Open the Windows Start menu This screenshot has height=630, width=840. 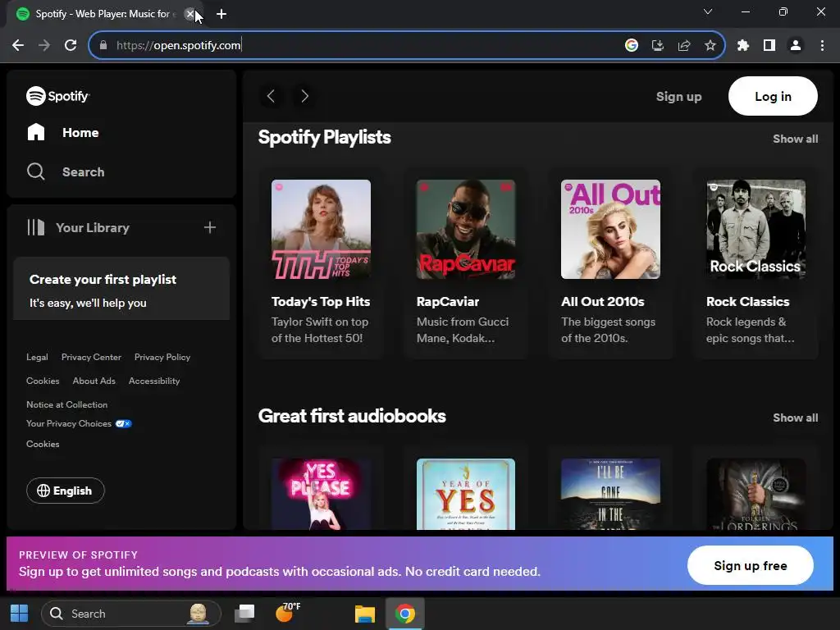20,614
